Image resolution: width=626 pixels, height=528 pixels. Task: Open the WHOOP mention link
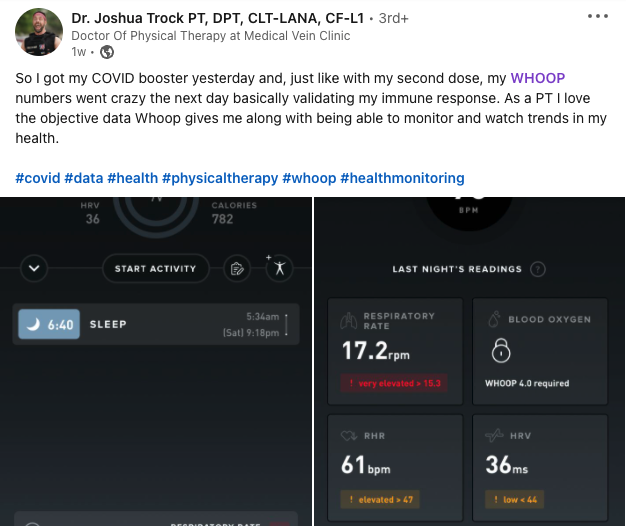(538, 78)
